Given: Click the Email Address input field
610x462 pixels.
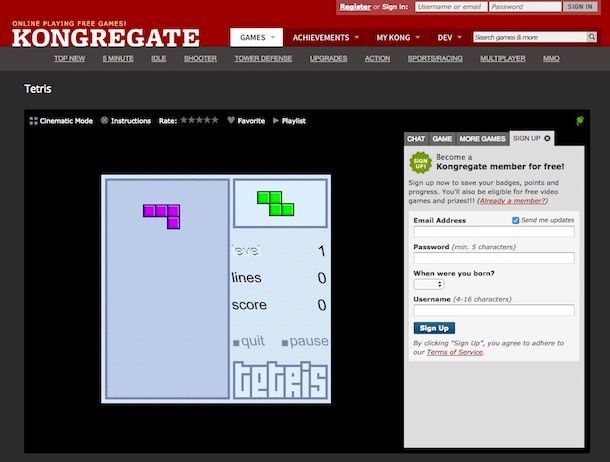Looking at the screenshot, I should 494,232.
